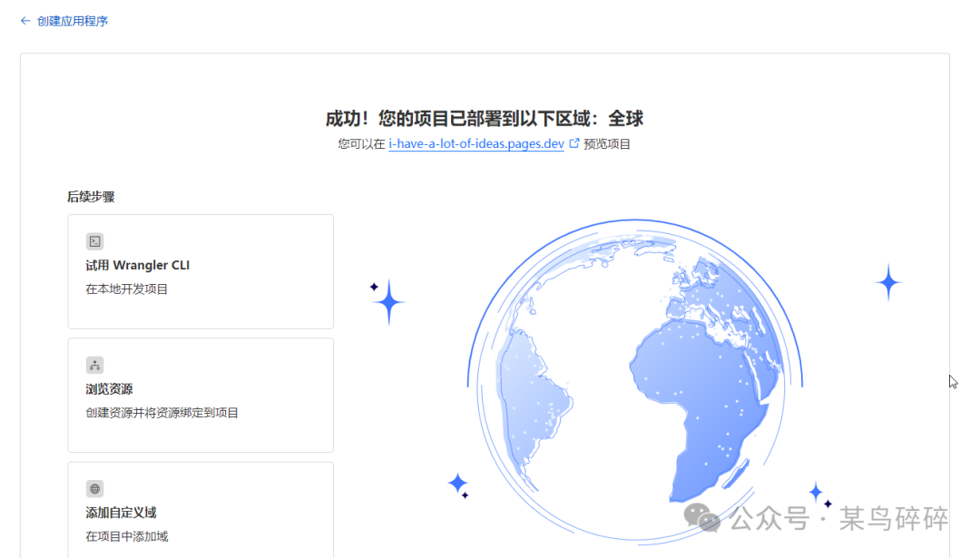
Task: Click the external link icon beside the preview URL
Action: [575, 142]
